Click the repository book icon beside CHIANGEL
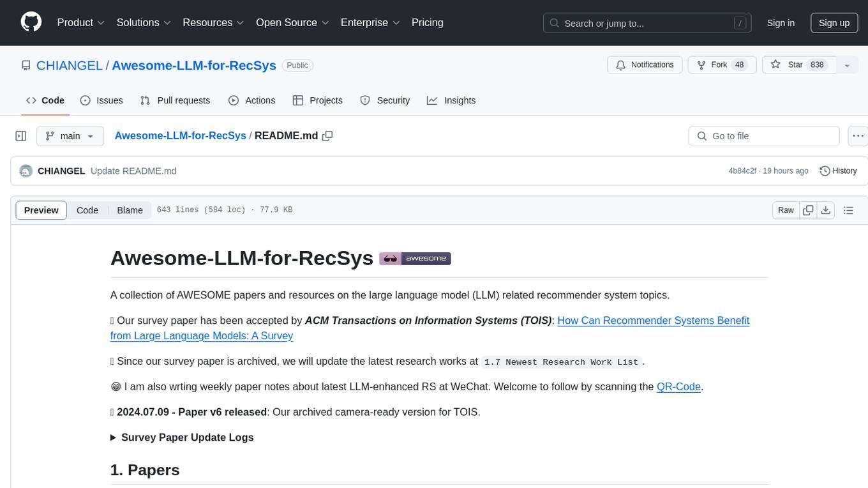The width and height of the screenshot is (868, 488). (26, 66)
